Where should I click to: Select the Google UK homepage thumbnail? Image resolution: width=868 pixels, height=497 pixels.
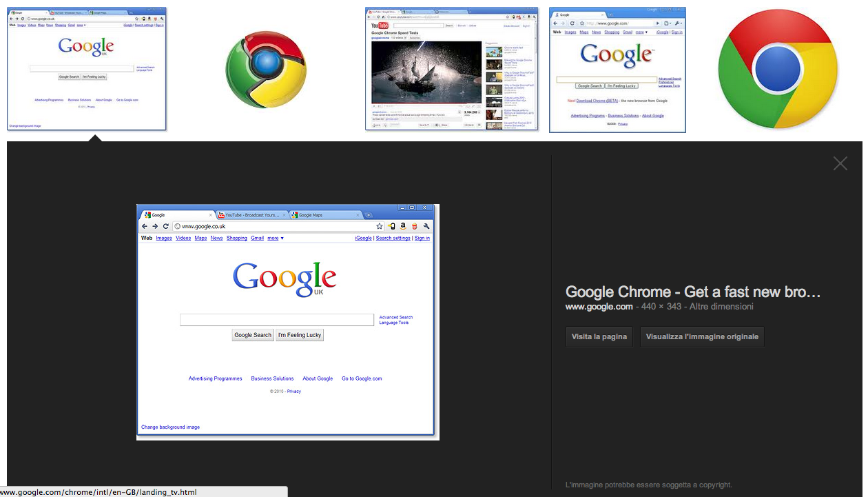point(87,69)
